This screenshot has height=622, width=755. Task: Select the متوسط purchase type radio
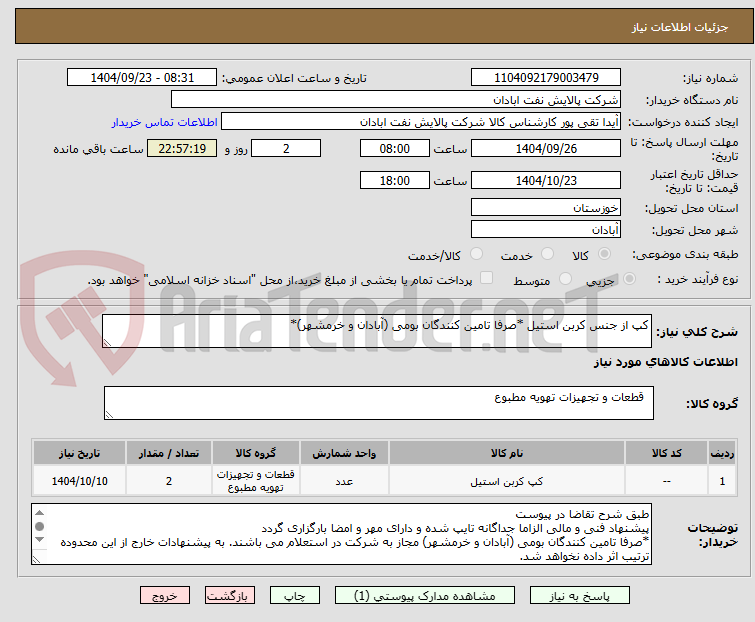point(565,279)
